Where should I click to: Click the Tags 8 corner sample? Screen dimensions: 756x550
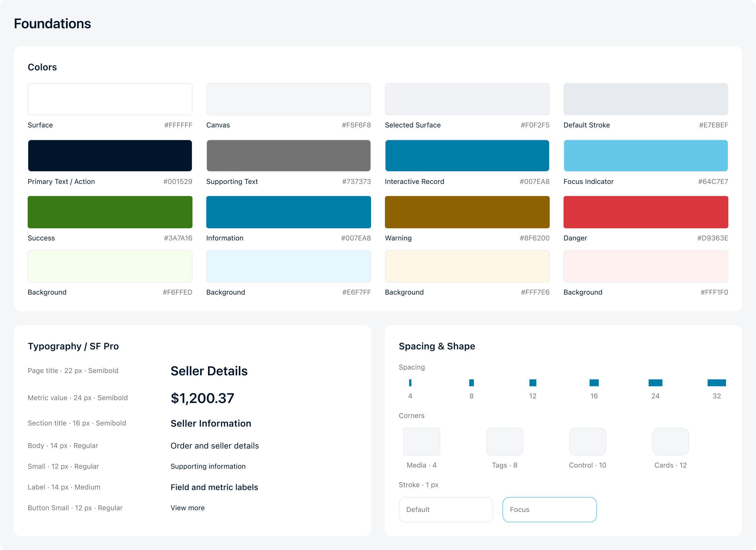(x=505, y=442)
